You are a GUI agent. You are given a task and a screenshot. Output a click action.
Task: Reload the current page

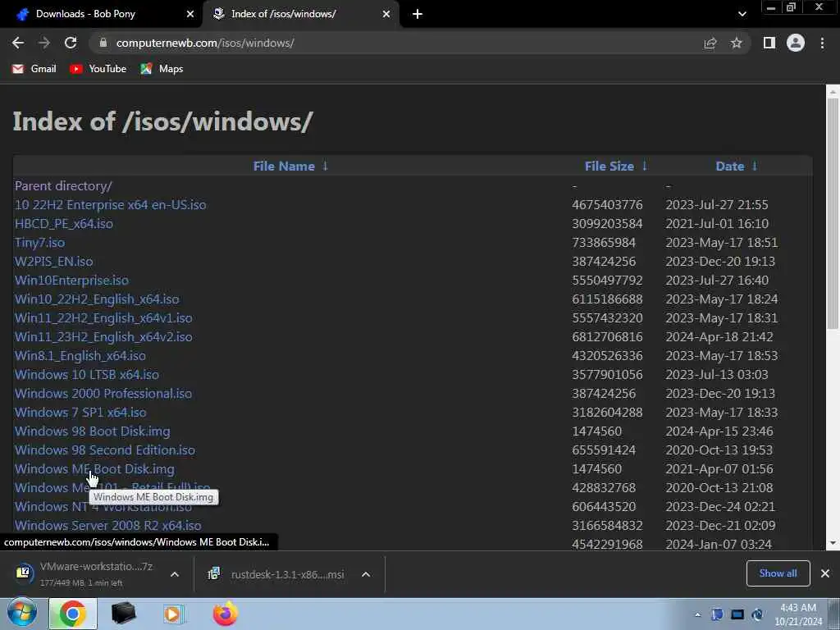(x=71, y=43)
